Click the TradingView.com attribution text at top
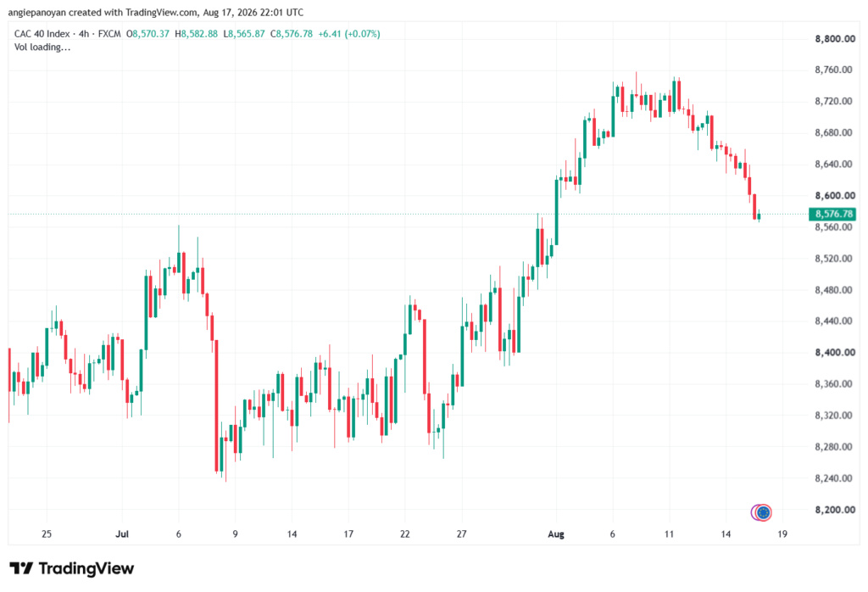This screenshot has width=868, height=592. tap(160, 12)
